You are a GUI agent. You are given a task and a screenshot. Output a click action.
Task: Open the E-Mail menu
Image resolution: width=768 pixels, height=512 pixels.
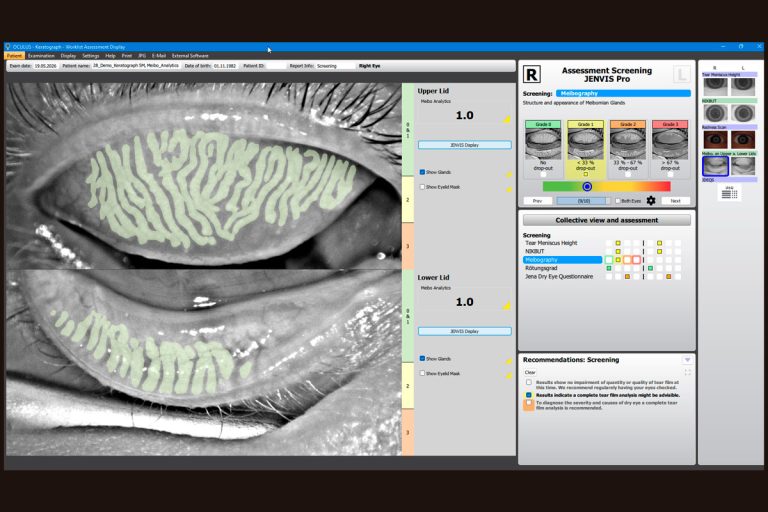(159, 56)
